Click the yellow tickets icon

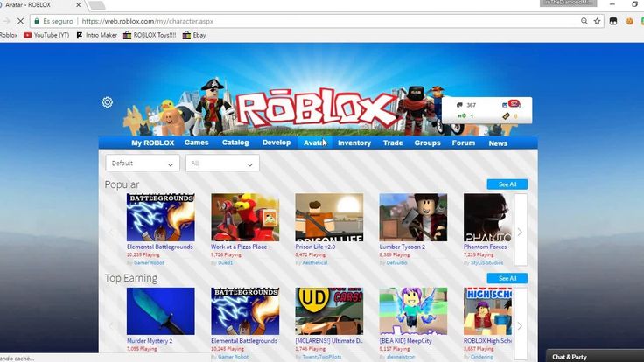point(506,116)
